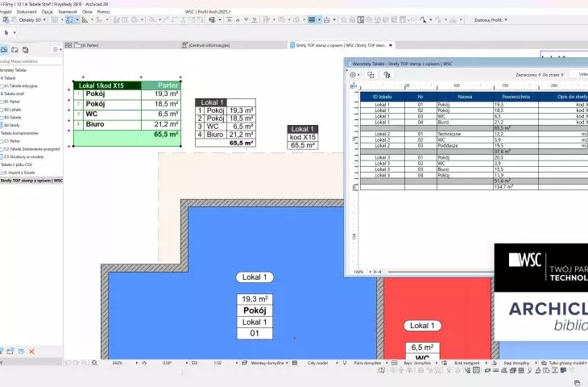Image resolution: width=588 pixels, height=387 pixels.
Task: Open the arrow tool options dropdown
Action: (14, 33)
